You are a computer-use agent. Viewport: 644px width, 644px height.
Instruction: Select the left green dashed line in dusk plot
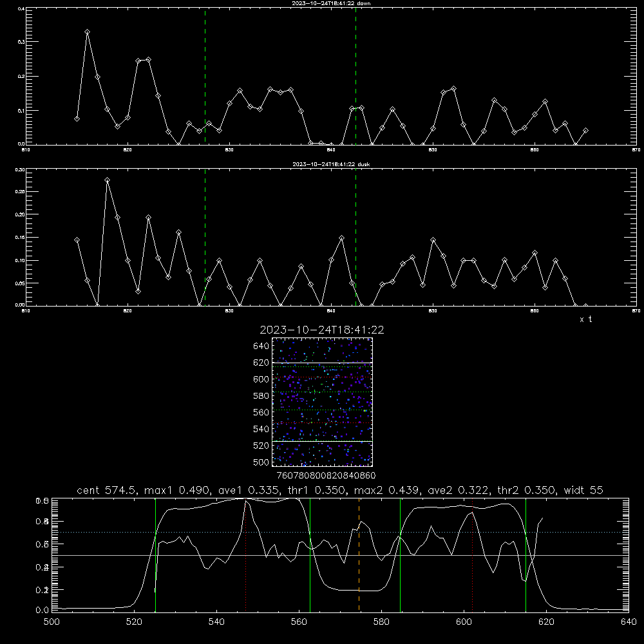205,238
